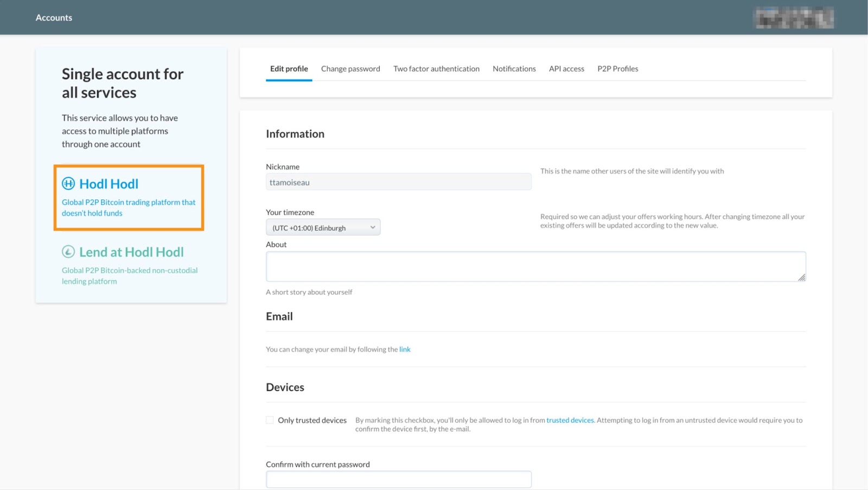Click the Hodl Hodl circular logo icon
The width and height of the screenshot is (868, 490).
[x=68, y=184]
